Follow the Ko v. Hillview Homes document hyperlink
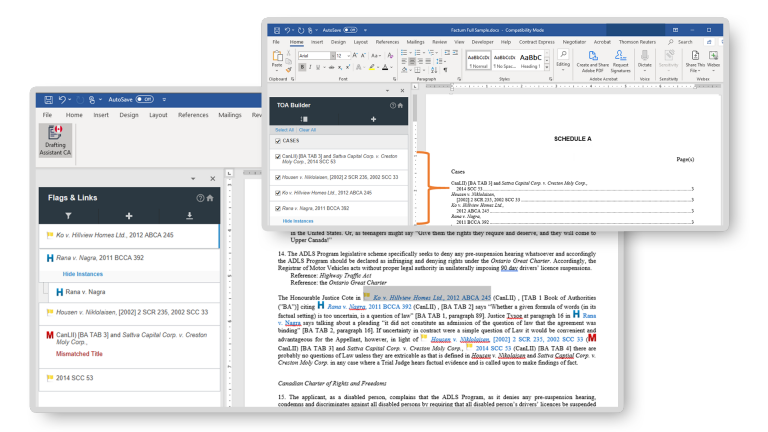Viewport: 768px width, 432px height. (432, 298)
